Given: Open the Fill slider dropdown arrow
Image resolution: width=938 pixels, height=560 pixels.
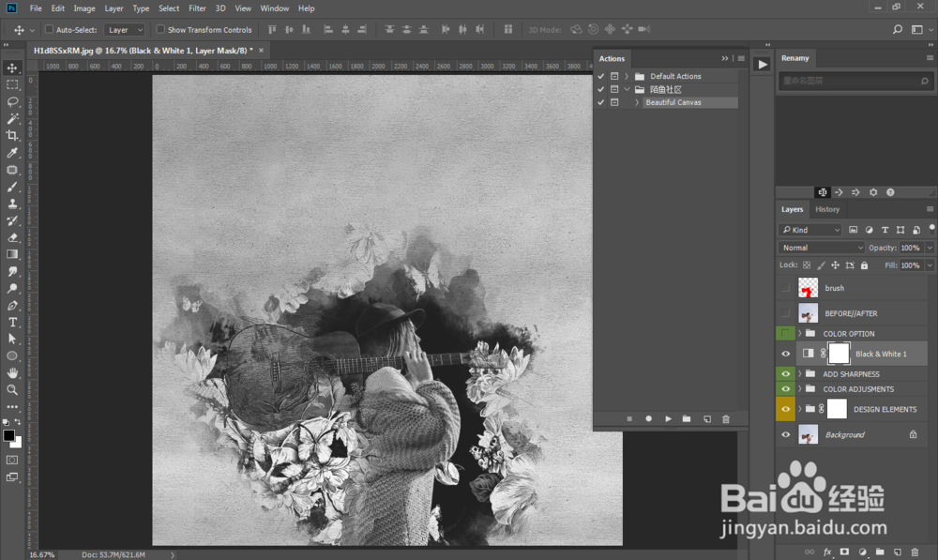Looking at the screenshot, I should point(930,265).
